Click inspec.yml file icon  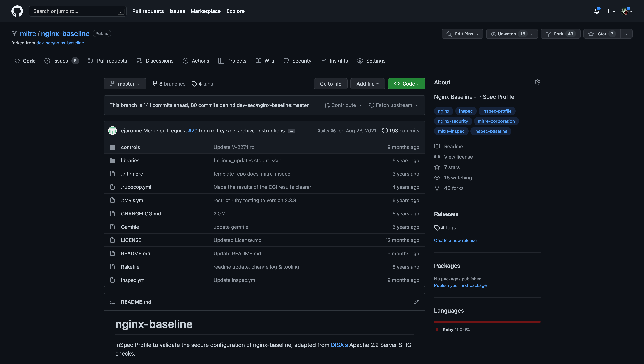[112, 280]
